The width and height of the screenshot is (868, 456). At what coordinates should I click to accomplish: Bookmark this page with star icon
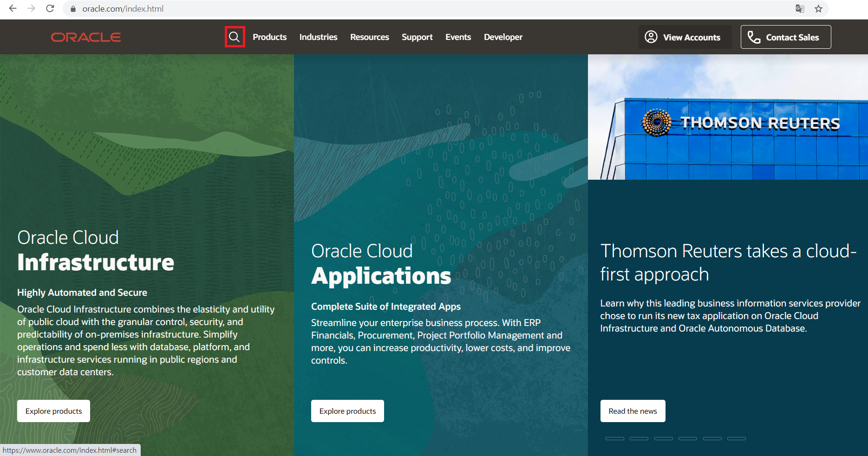click(818, 8)
